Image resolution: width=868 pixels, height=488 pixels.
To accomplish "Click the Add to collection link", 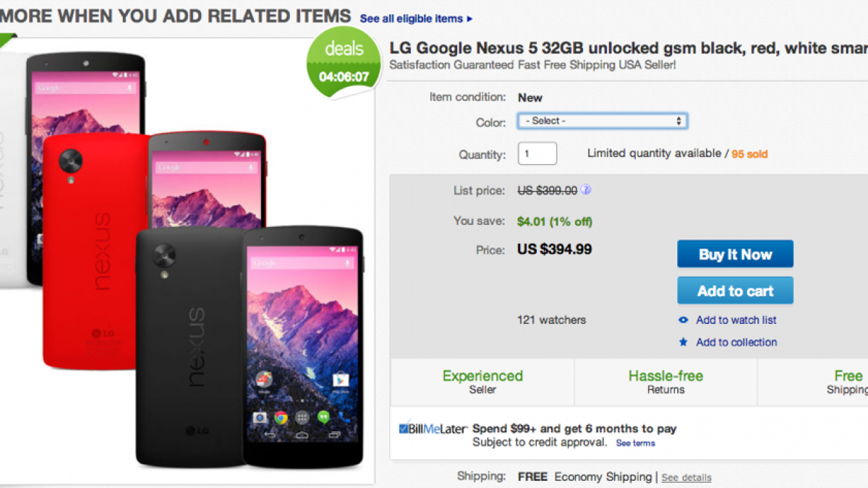I will pyautogui.click(x=736, y=343).
